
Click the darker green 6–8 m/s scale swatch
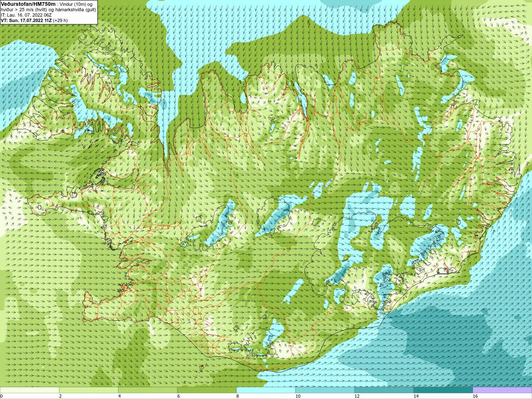(207, 390)
